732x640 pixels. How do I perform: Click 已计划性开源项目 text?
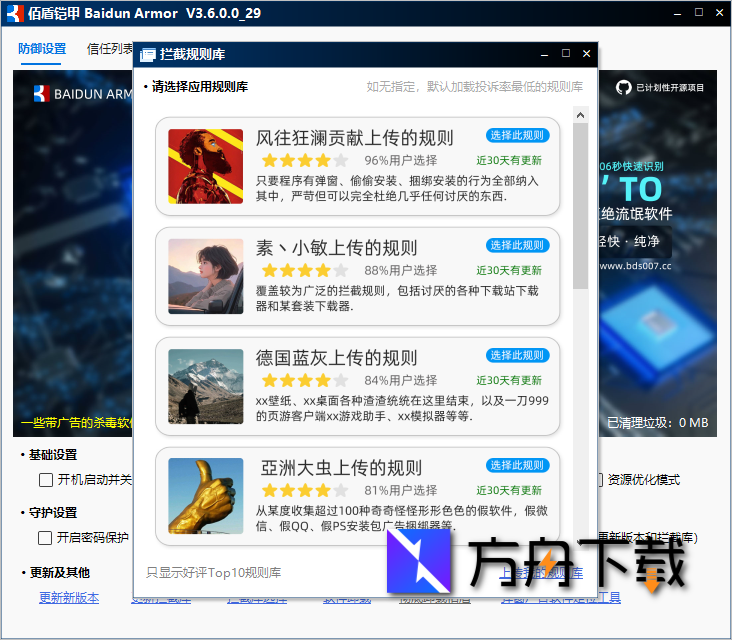[670, 88]
